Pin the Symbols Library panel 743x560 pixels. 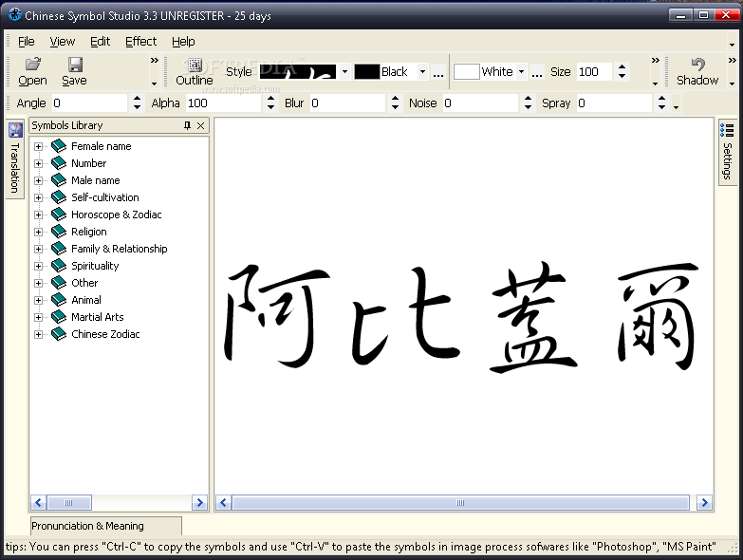tap(187, 125)
